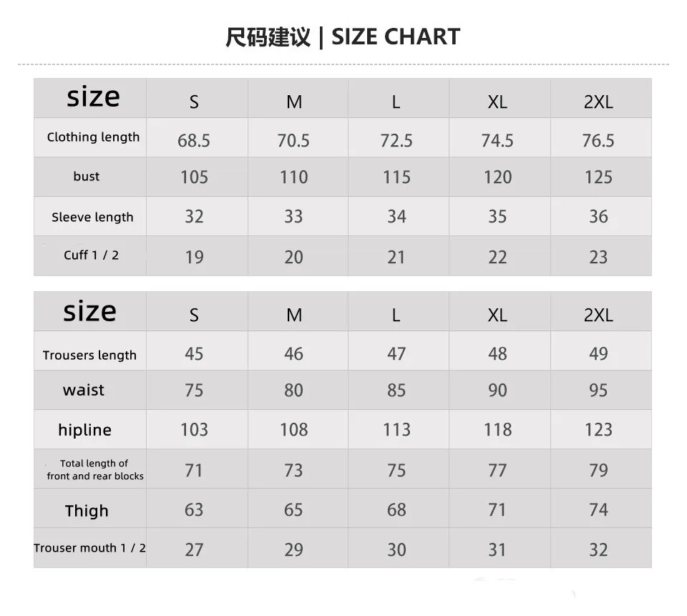Viewport: 687px width, 616px height.
Task: Select the Sleeve length row label
Action: [92, 217]
